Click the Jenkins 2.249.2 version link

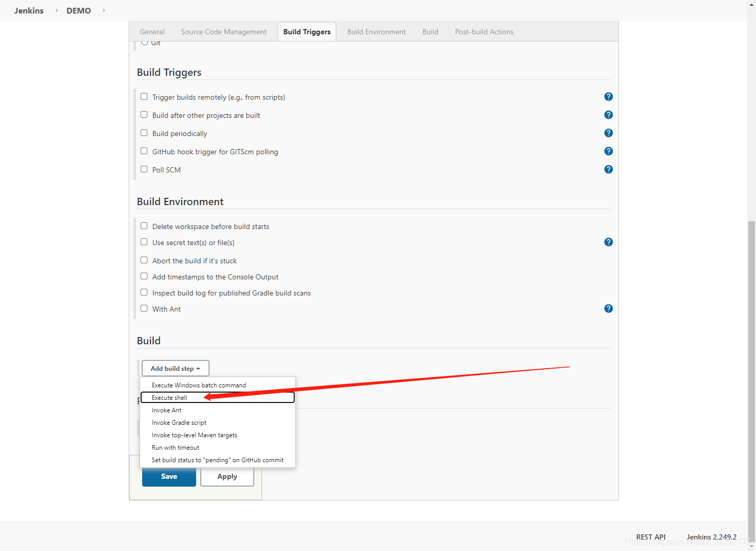(711, 537)
